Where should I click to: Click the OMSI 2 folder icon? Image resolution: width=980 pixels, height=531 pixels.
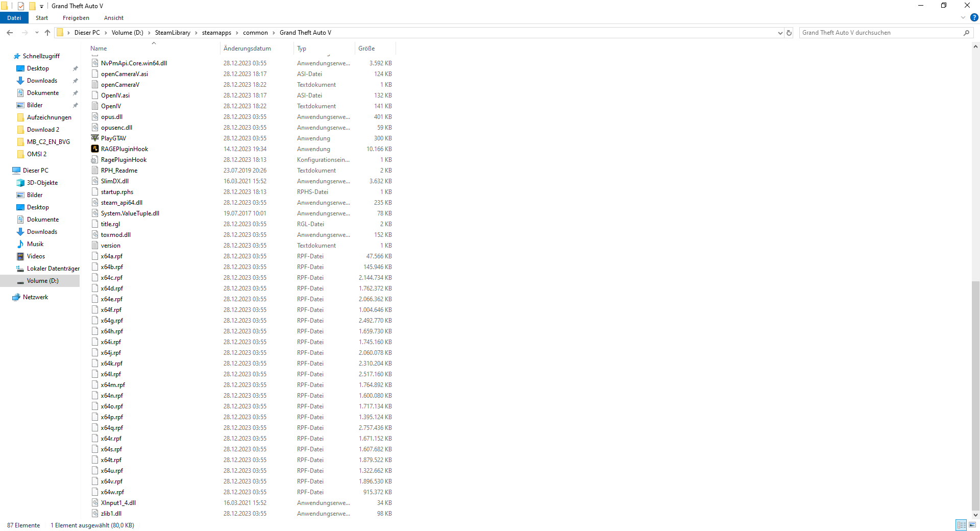[20, 154]
